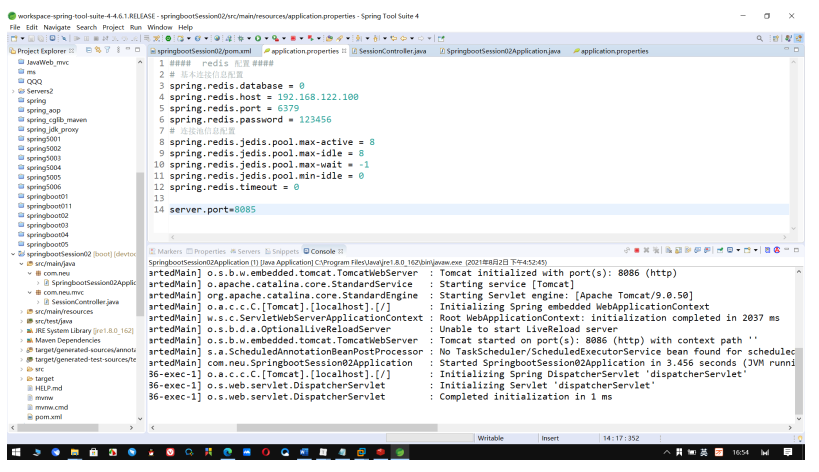
Task: Click the Word icon in the taskbar
Action: click(x=304, y=452)
